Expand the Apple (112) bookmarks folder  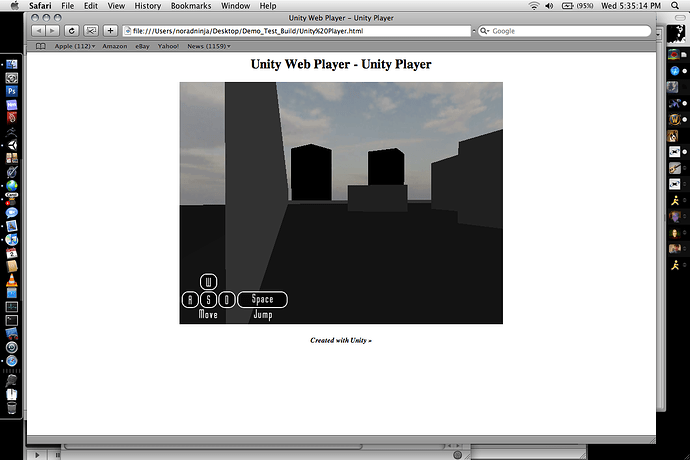coord(74,46)
